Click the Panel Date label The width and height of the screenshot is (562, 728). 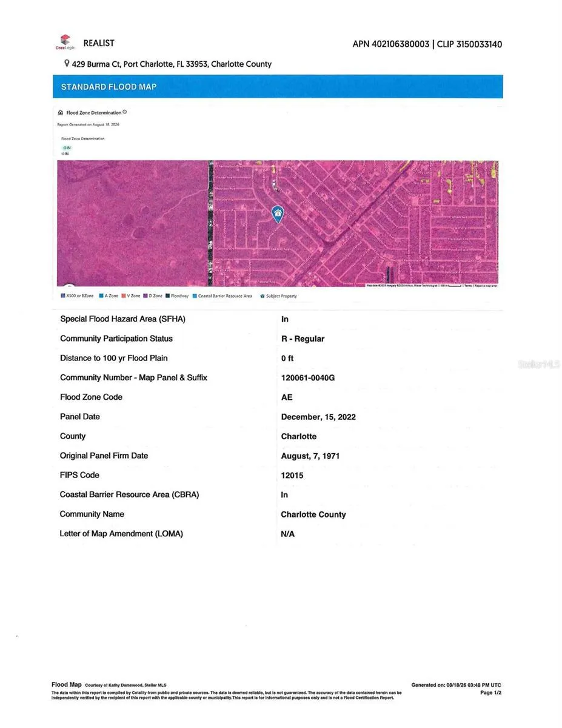80,417
